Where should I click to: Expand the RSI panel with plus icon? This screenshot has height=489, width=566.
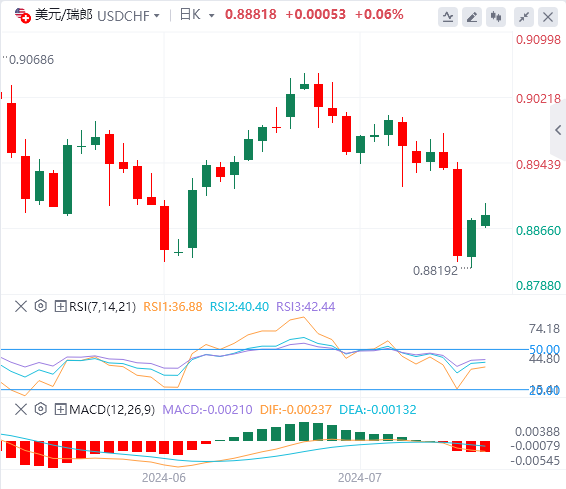(x=60, y=307)
